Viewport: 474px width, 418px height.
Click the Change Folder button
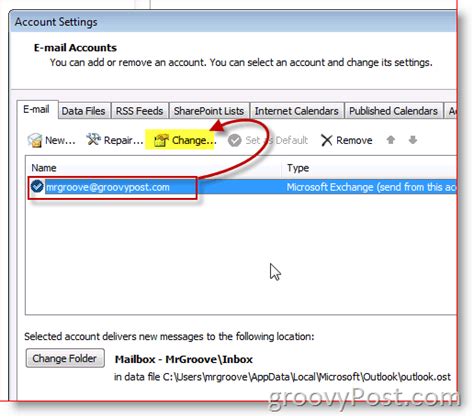pos(65,359)
